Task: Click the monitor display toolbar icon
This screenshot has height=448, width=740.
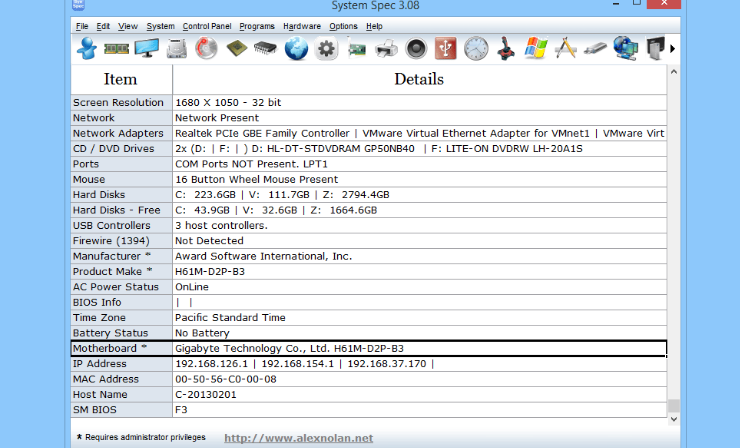Action: (x=146, y=48)
